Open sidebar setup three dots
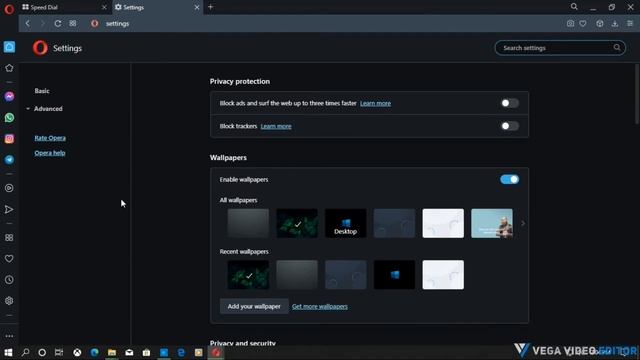This screenshot has height=360, width=640. click(x=9, y=336)
